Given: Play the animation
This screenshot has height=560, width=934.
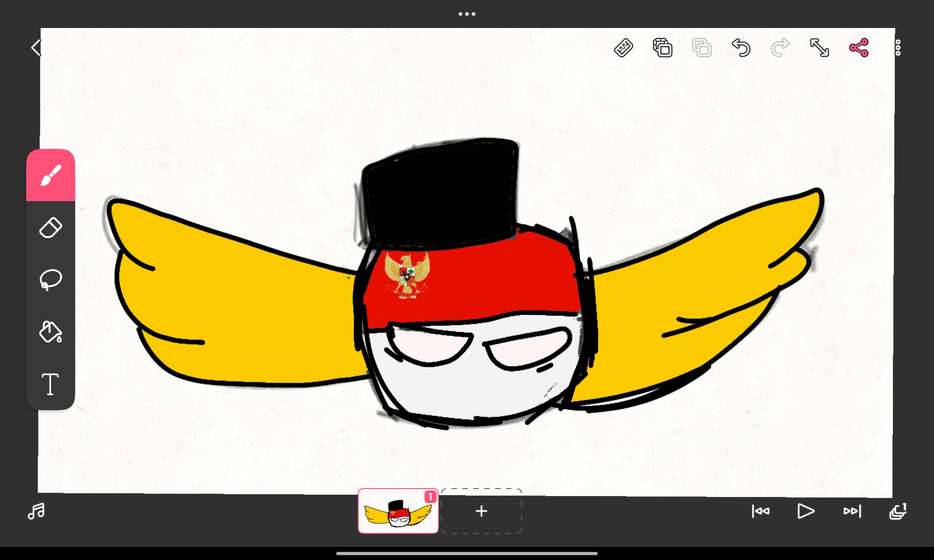Looking at the screenshot, I should coord(806,511).
